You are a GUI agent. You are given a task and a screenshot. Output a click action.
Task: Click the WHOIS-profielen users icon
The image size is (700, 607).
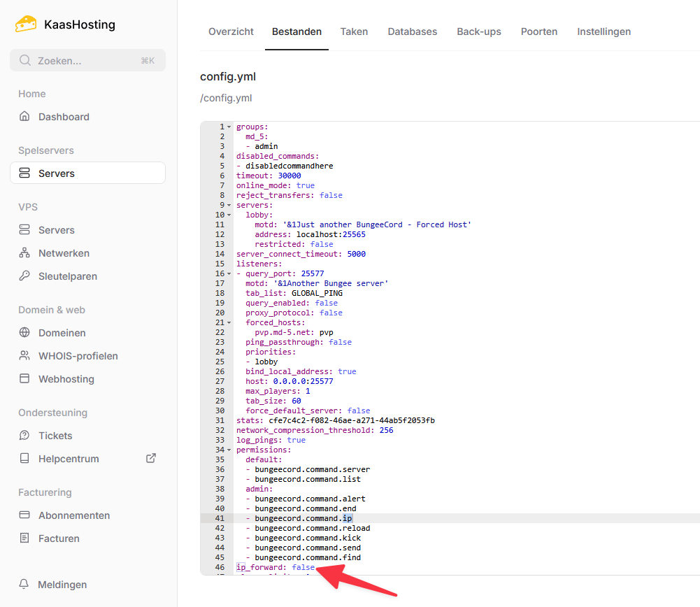(25, 356)
